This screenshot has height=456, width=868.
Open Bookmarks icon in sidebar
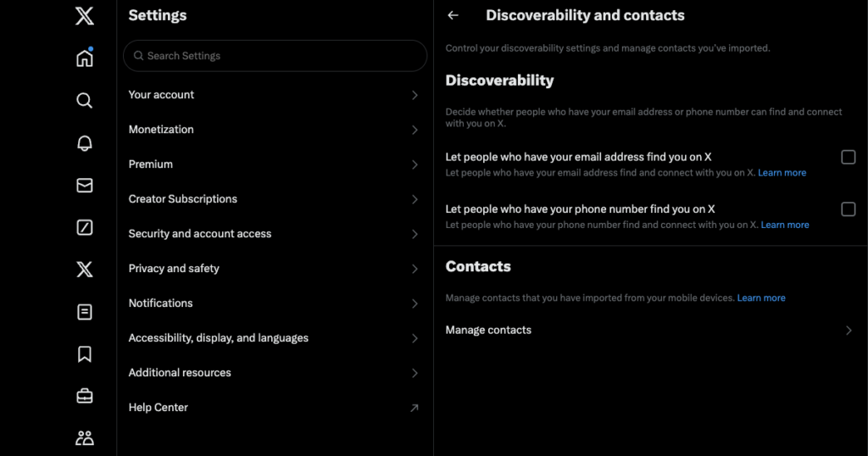coord(85,354)
